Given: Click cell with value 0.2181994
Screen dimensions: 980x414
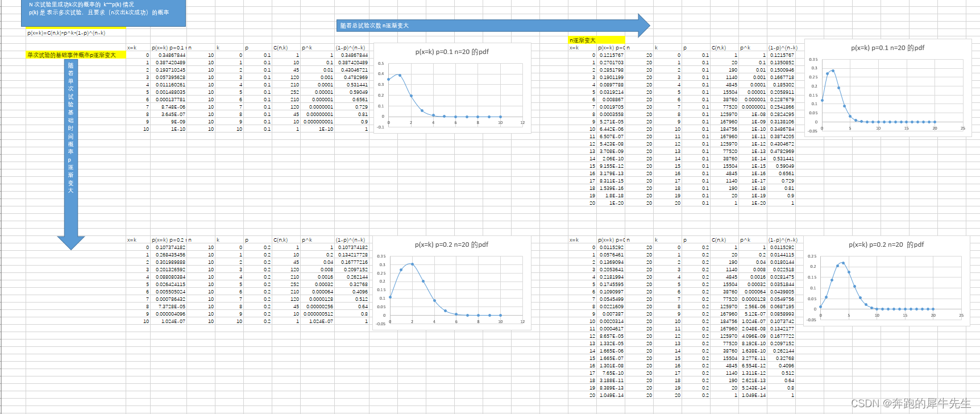Looking at the screenshot, I should 611,277.
